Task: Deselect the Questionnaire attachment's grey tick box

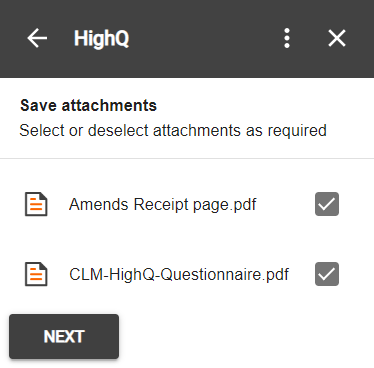Action: coord(327,274)
